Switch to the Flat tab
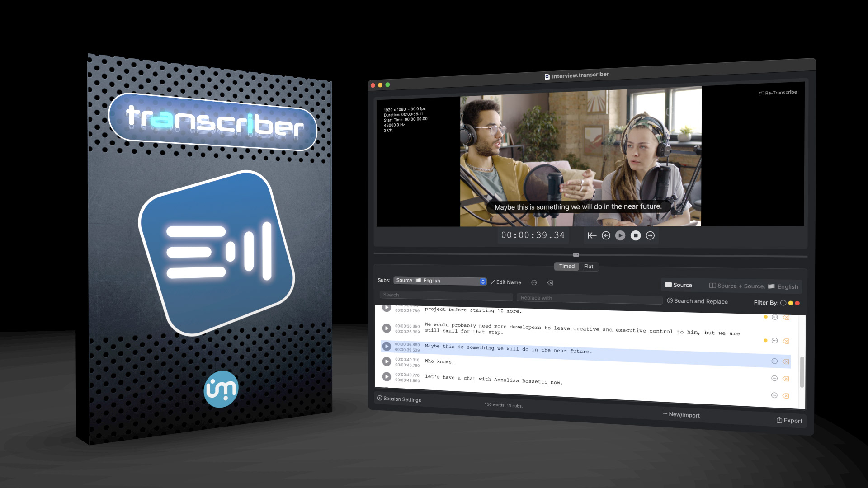 (588, 267)
